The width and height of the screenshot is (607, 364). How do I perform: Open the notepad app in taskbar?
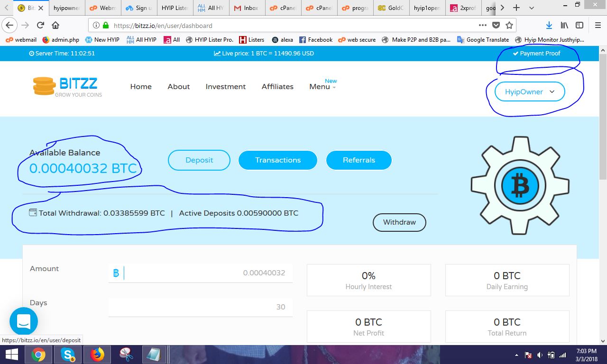155,355
